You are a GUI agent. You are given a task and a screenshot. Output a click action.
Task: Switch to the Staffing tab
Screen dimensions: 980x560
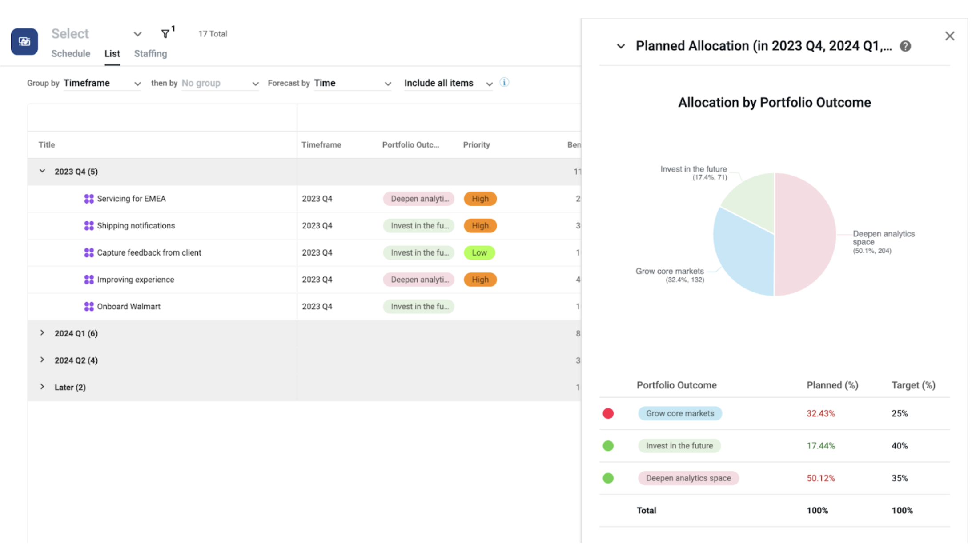tap(150, 53)
